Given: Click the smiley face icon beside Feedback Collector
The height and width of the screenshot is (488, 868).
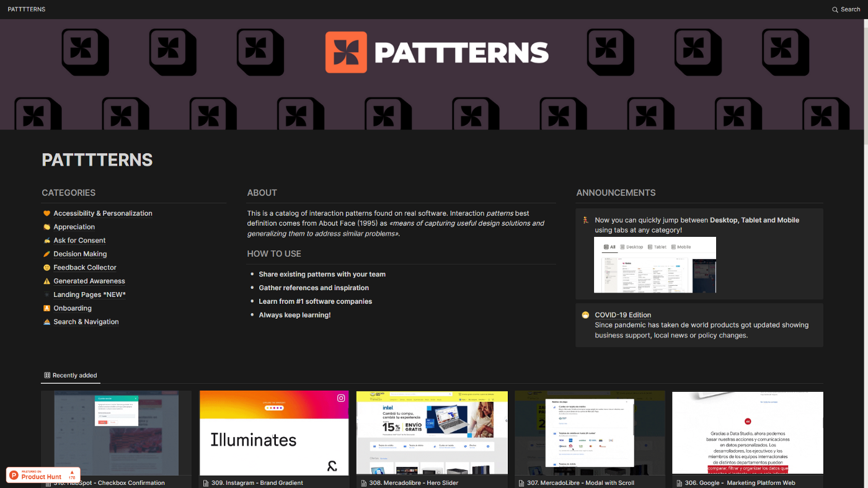Looking at the screenshot, I should click(46, 268).
